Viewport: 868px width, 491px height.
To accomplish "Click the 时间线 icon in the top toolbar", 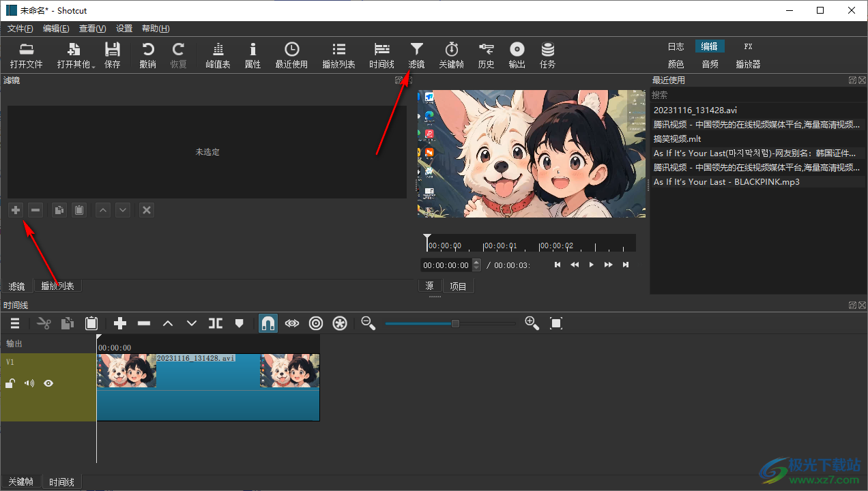I will coord(381,55).
